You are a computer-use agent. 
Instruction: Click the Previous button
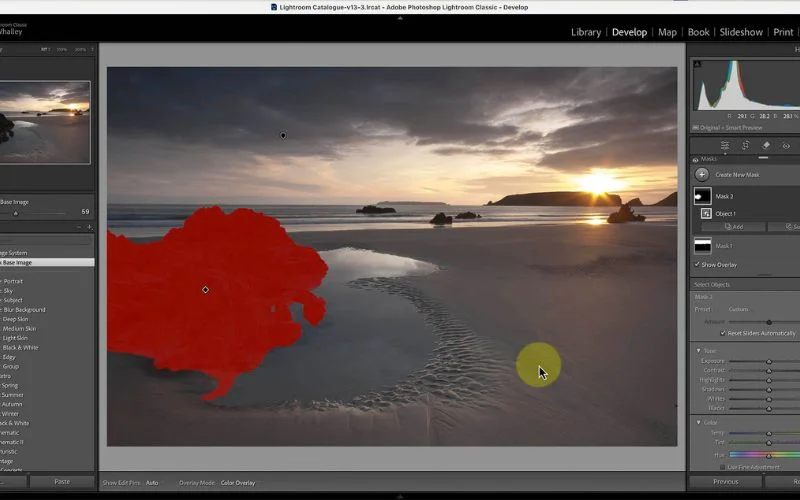725,481
